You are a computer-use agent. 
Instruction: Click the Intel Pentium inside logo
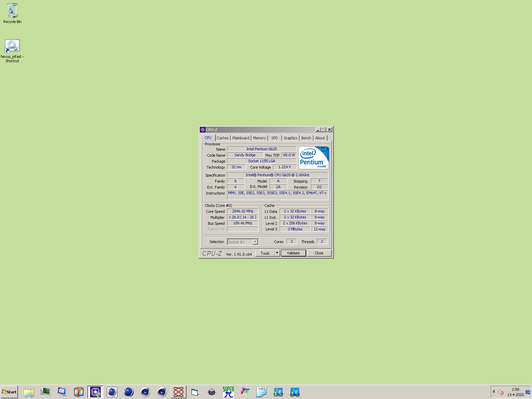pos(314,158)
